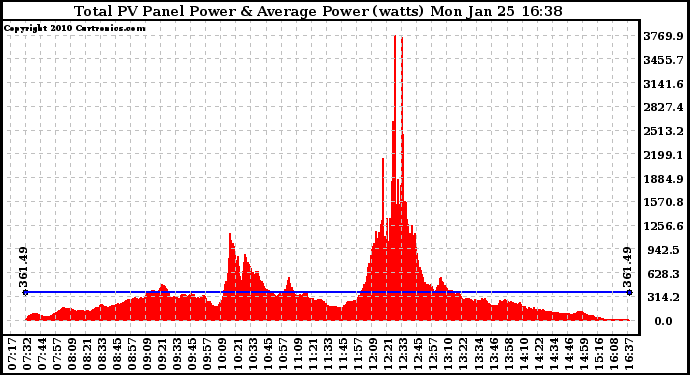Select the '3769.9' y-axis label
The height and width of the screenshot is (375, 690).
[x=663, y=36]
